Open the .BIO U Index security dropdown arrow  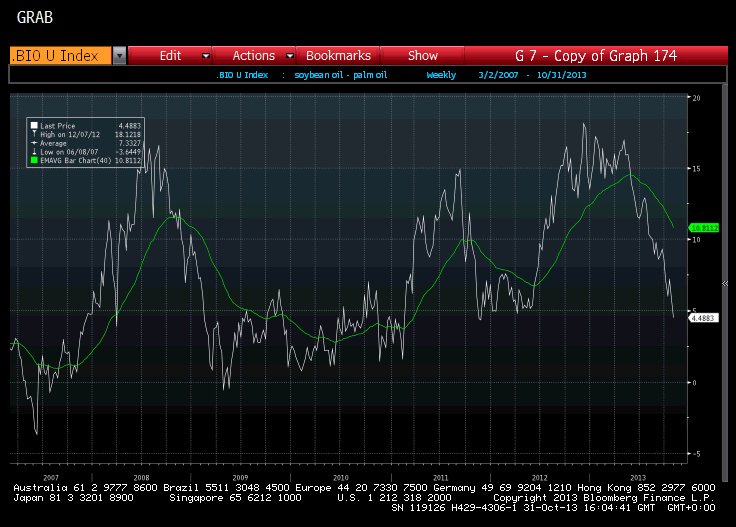pyautogui.click(x=119, y=56)
